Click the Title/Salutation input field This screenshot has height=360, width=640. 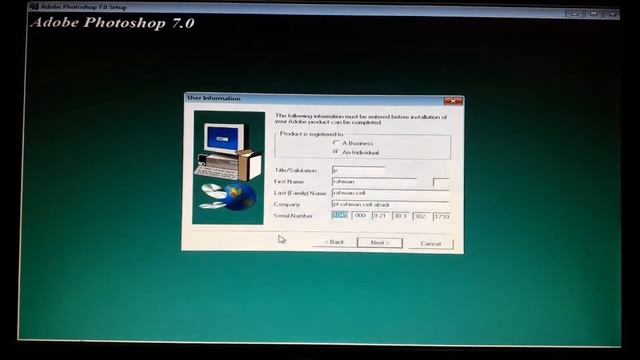[358, 170]
